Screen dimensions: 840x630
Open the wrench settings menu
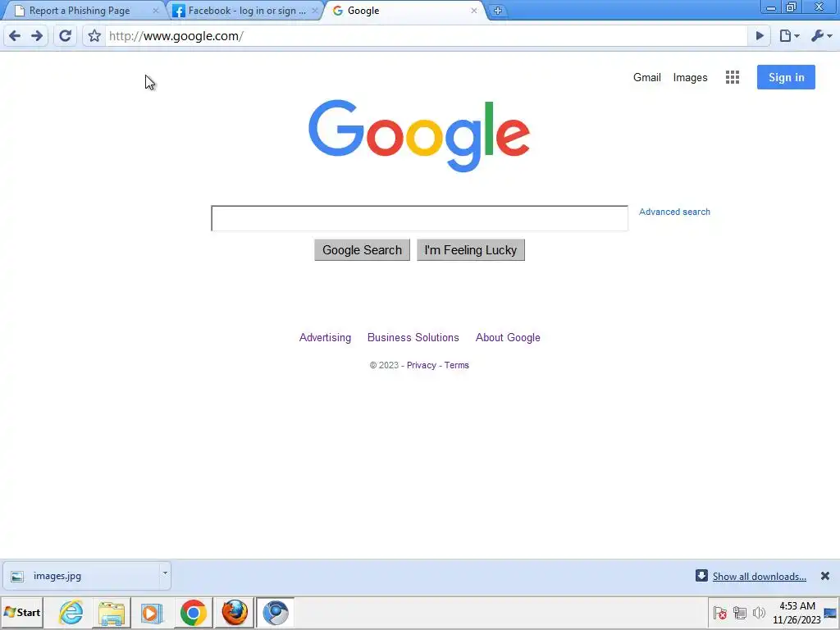click(821, 36)
